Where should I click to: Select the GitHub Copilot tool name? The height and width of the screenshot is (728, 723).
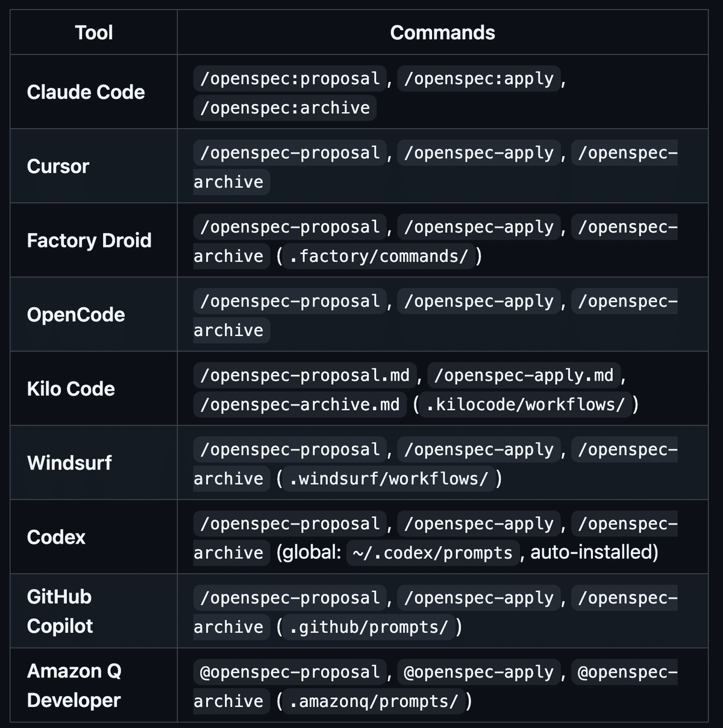(60, 611)
